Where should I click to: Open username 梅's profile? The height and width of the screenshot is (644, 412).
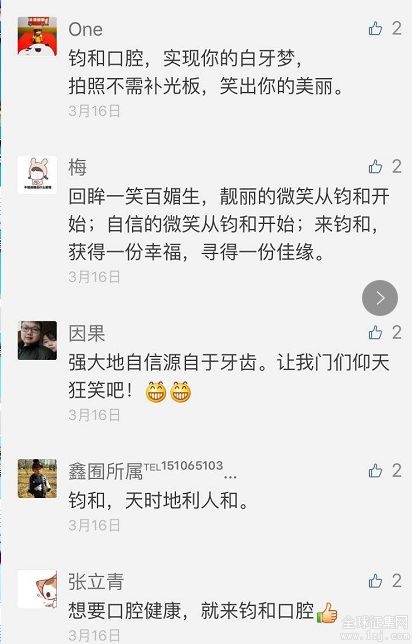coord(78,167)
